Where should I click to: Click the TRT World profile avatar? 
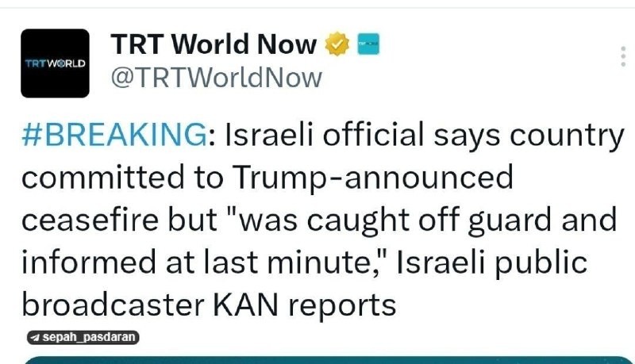coord(55,63)
